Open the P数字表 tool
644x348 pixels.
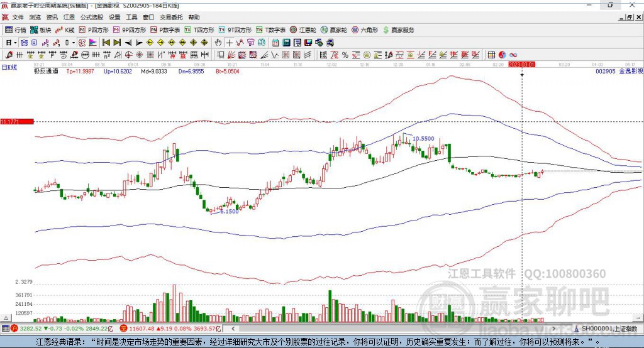pos(165,30)
